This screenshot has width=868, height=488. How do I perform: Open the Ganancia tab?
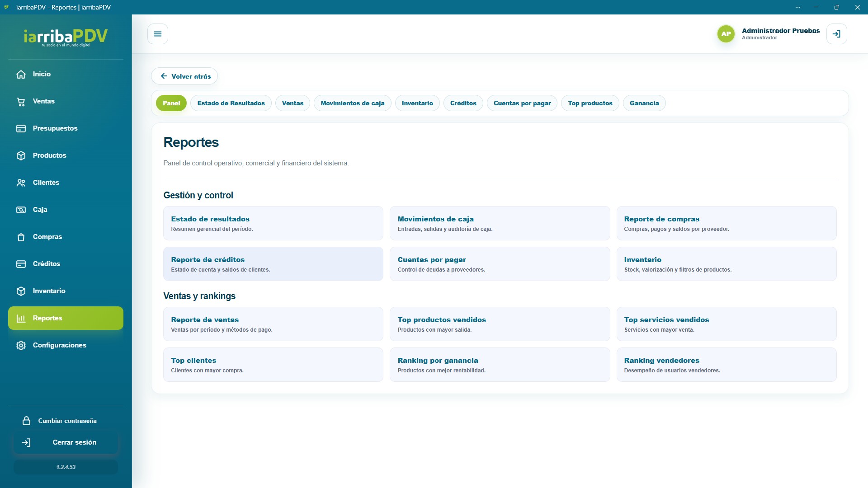coord(644,103)
